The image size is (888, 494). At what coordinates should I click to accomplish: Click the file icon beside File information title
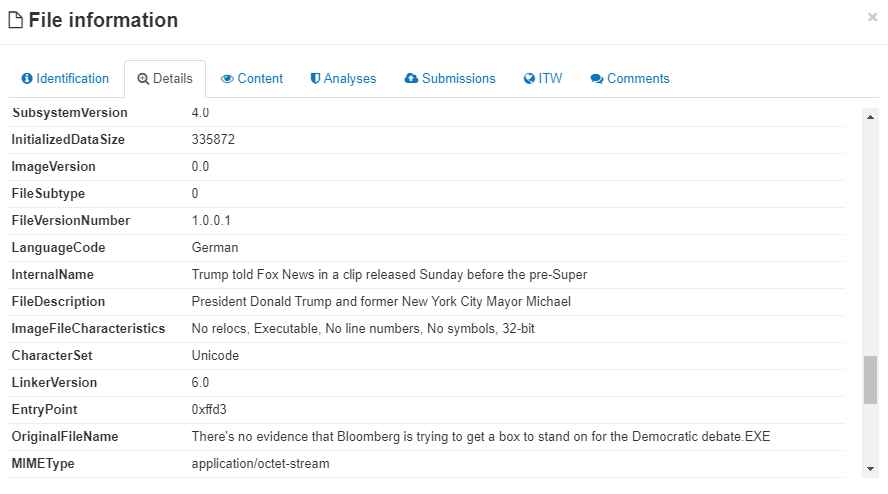coord(16,21)
